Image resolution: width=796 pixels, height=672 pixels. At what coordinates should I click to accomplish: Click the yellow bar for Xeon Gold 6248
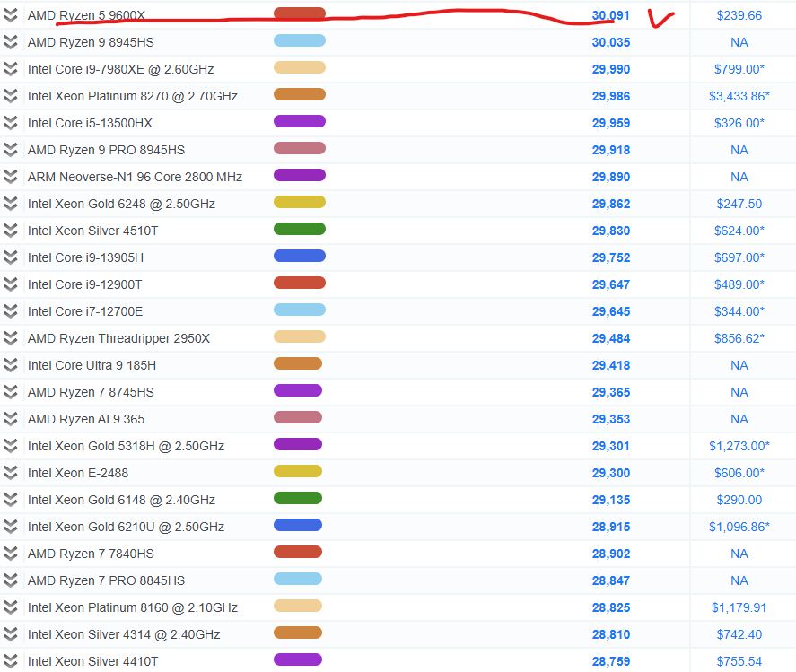300,202
